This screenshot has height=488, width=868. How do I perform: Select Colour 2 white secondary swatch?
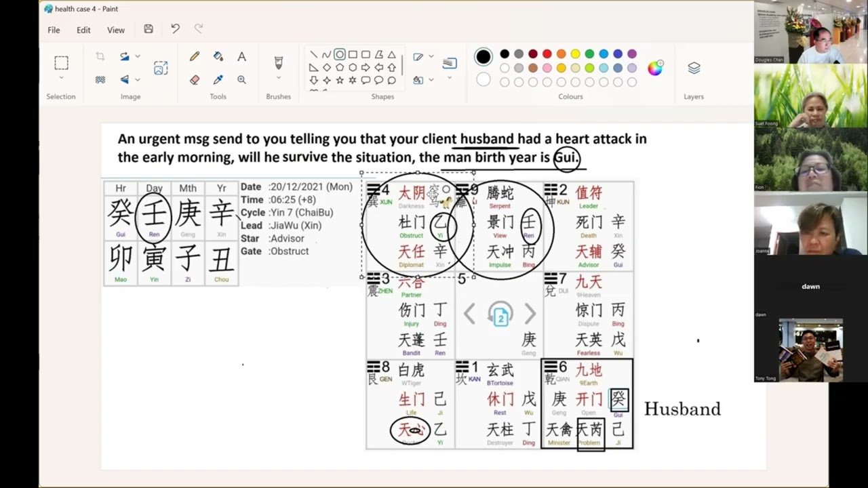[483, 79]
